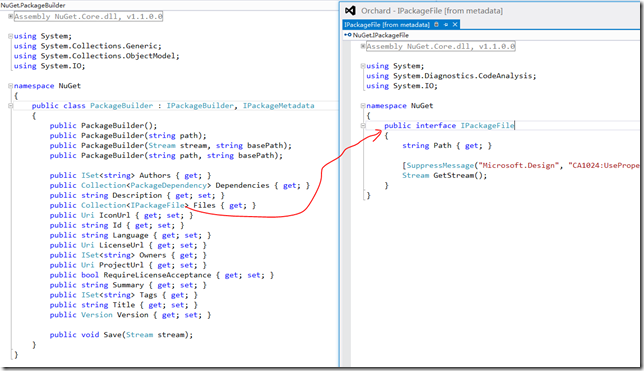Click IPackageFile type in the Files line
644x371 pixels.
(x=157, y=205)
